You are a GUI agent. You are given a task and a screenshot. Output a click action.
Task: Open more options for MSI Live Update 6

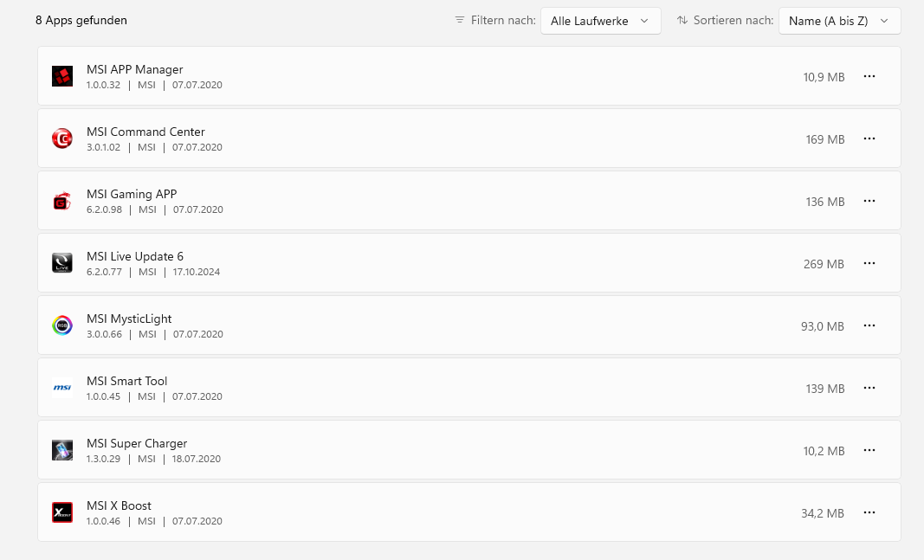[869, 263]
